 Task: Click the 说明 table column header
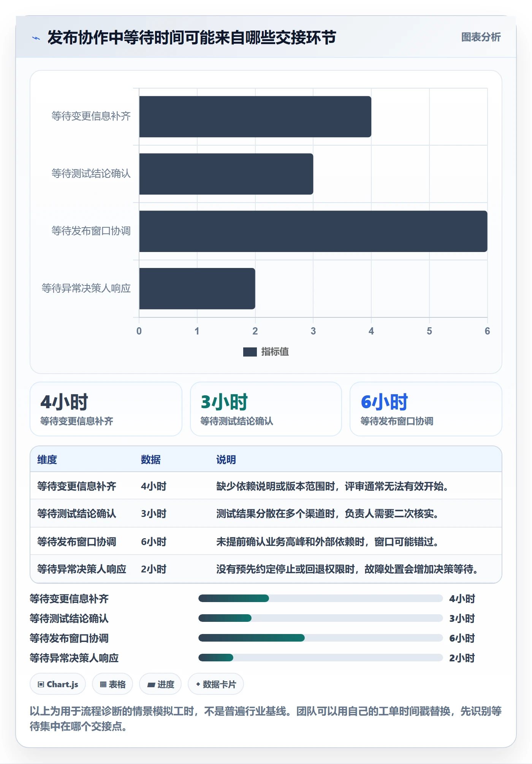226,460
